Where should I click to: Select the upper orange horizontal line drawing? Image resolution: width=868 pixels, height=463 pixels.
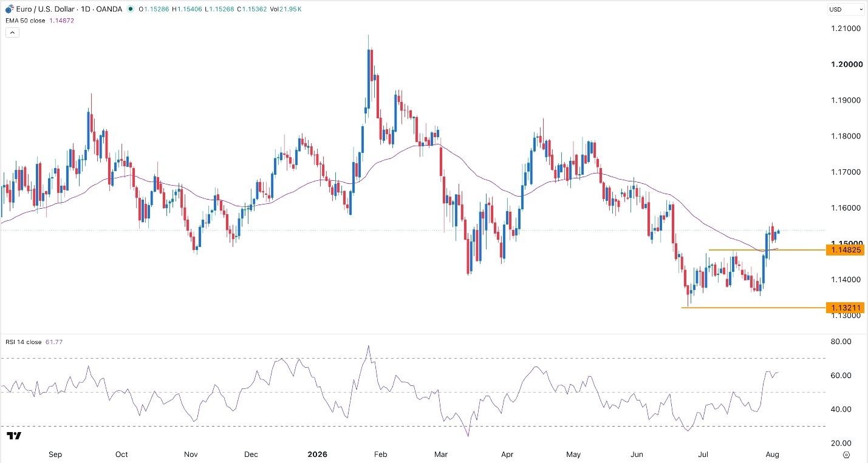pos(767,250)
